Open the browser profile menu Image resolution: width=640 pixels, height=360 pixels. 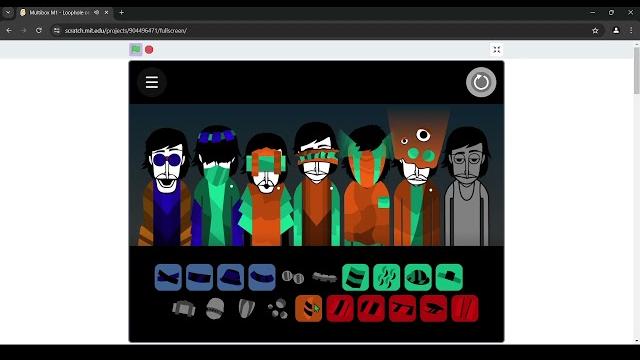(x=616, y=31)
